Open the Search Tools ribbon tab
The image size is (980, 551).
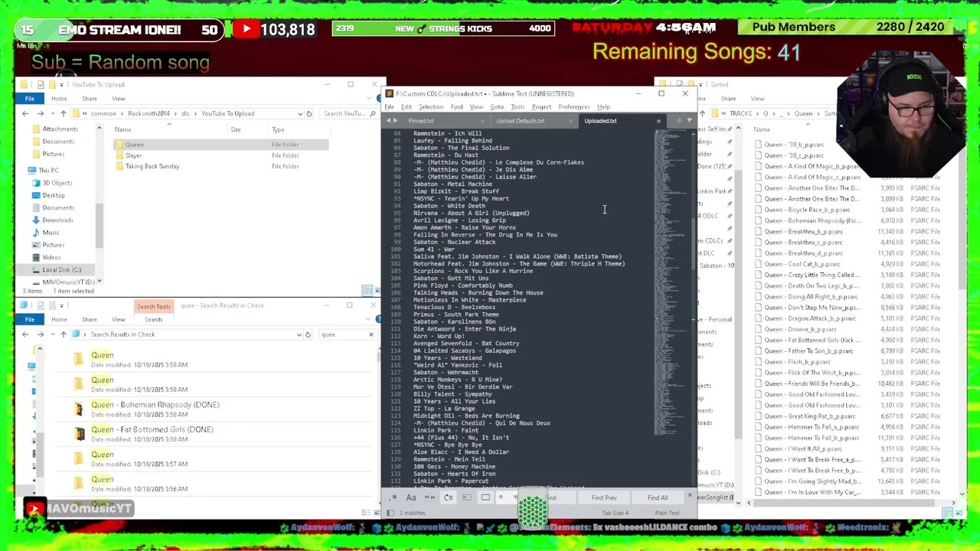tap(154, 306)
